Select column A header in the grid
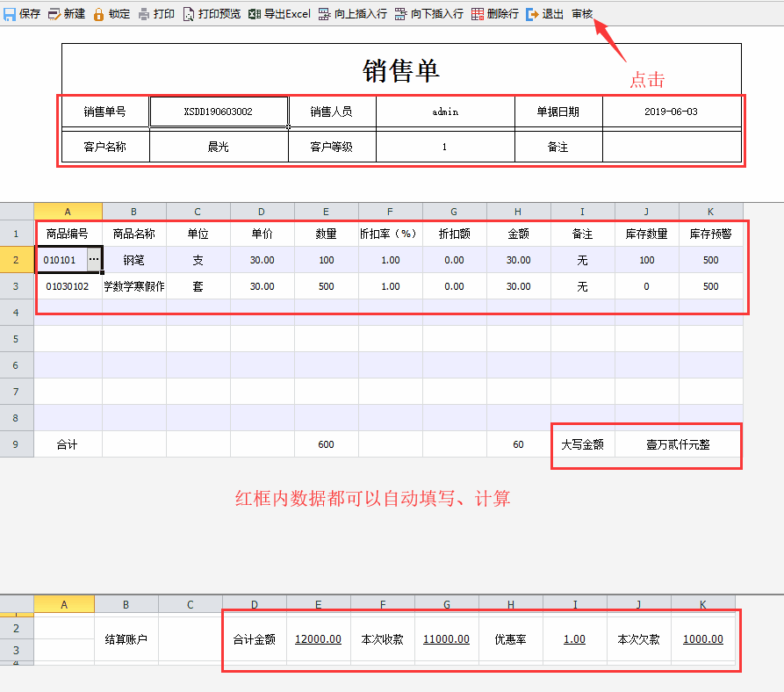 tap(68, 212)
